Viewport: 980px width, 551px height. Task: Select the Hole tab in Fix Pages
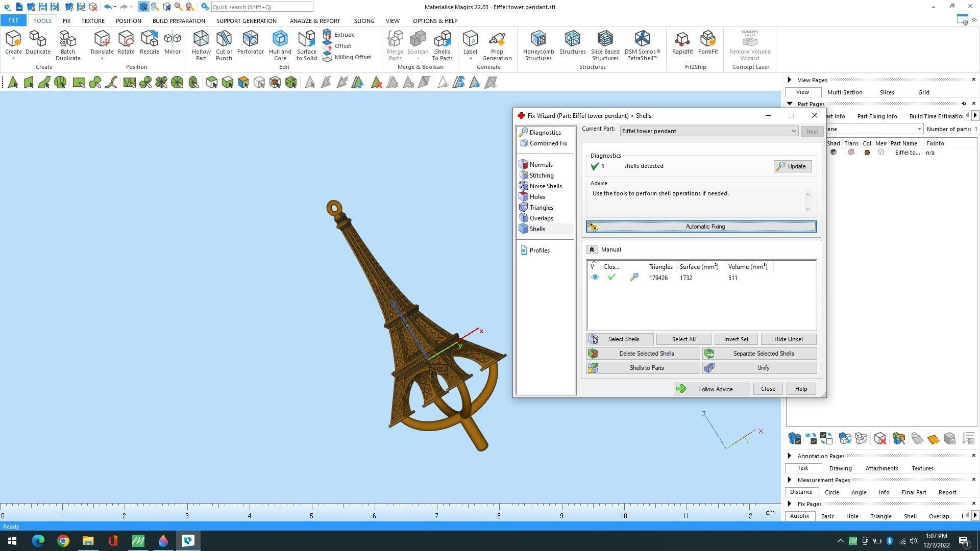pos(852,516)
